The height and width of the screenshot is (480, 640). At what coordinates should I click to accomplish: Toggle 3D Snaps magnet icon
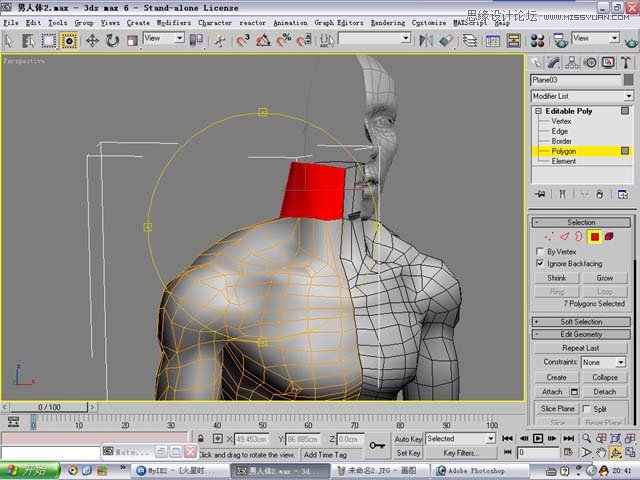243,41
